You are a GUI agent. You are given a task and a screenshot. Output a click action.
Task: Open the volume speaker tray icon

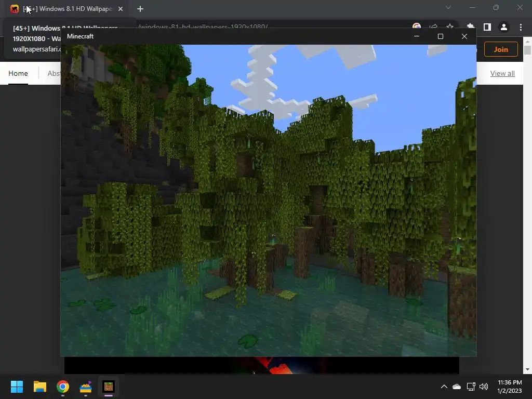pos(484,387)
